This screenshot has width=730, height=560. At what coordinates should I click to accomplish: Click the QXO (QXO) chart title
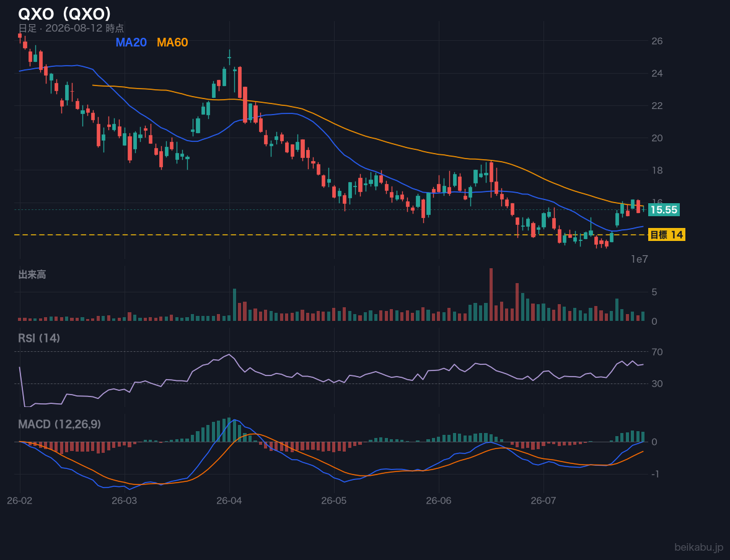[x=64, y=14]
